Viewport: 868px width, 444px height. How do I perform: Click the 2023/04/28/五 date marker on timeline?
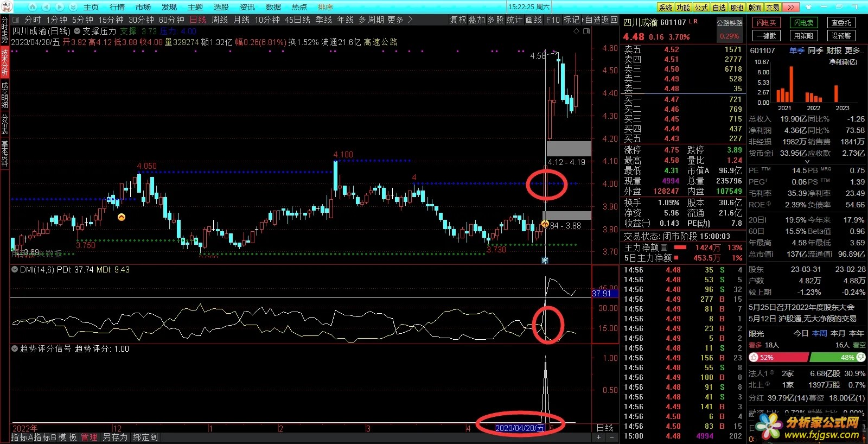(x=520, y=428)
